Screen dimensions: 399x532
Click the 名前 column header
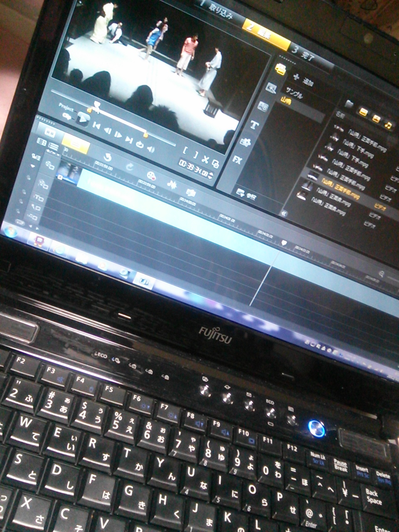click(340, 116)
